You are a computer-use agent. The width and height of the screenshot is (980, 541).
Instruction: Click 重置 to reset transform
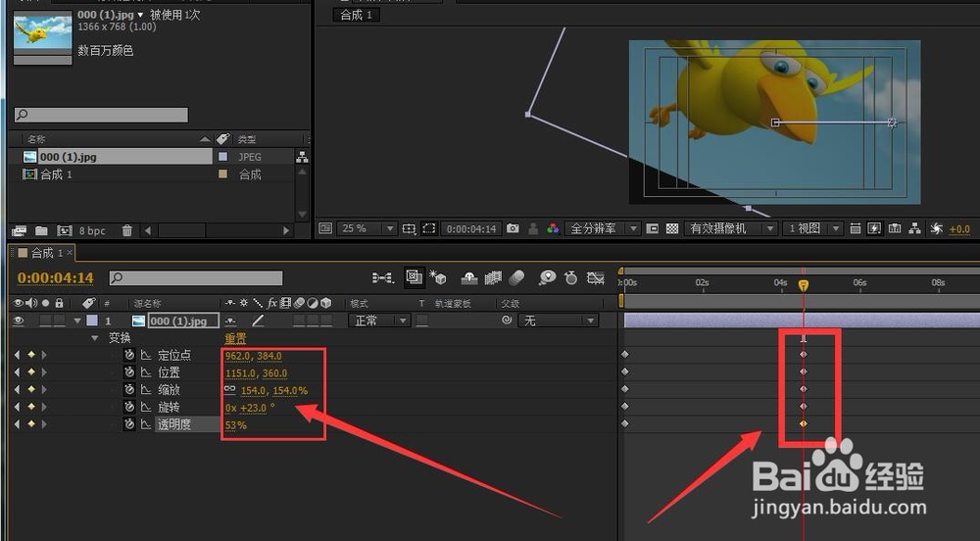(235, 338)
